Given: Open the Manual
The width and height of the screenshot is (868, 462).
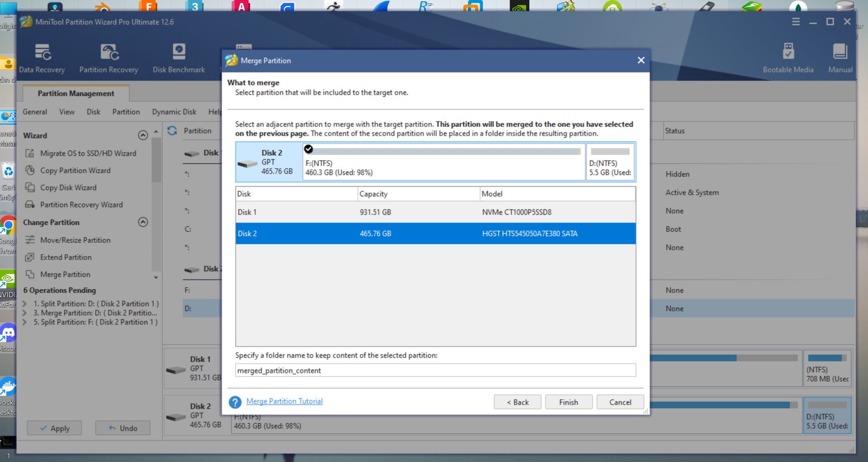Looking at the screenshot, I should 840,58.
